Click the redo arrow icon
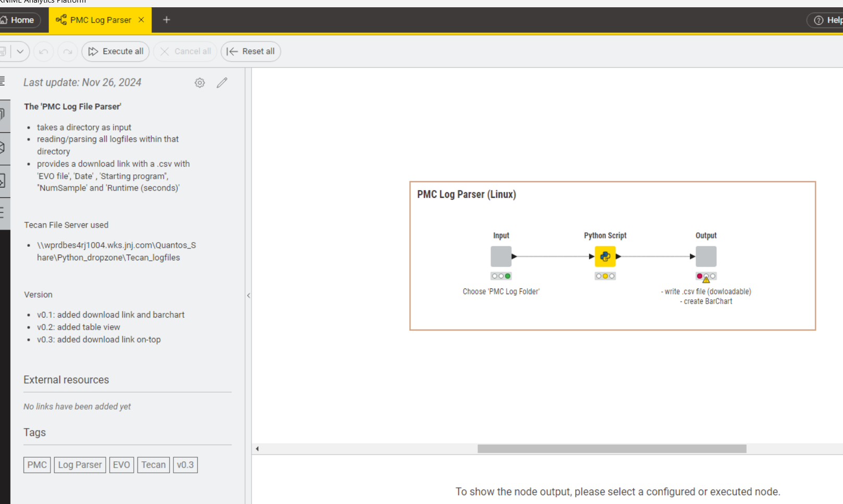Viewport: 843px width, 504px height. (x=67, y=51)
